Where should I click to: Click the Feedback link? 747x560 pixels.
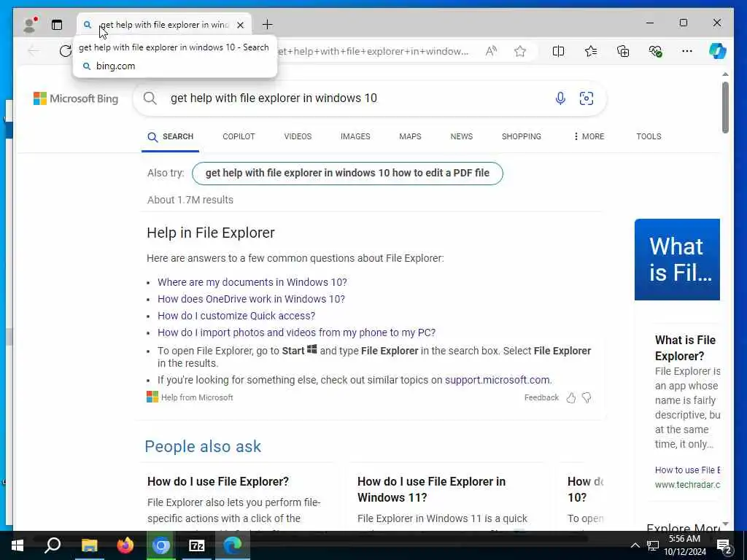click(541, 397)
